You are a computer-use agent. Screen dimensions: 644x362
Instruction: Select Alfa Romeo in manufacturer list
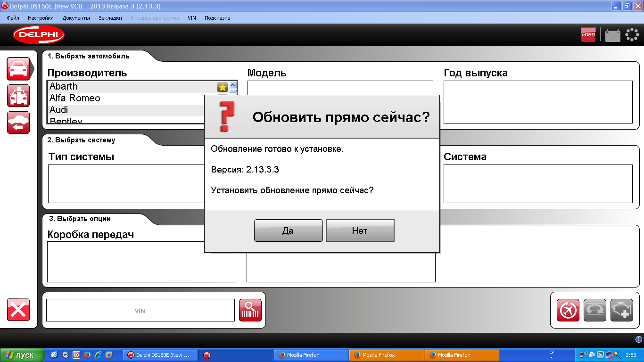click(75, 98)
